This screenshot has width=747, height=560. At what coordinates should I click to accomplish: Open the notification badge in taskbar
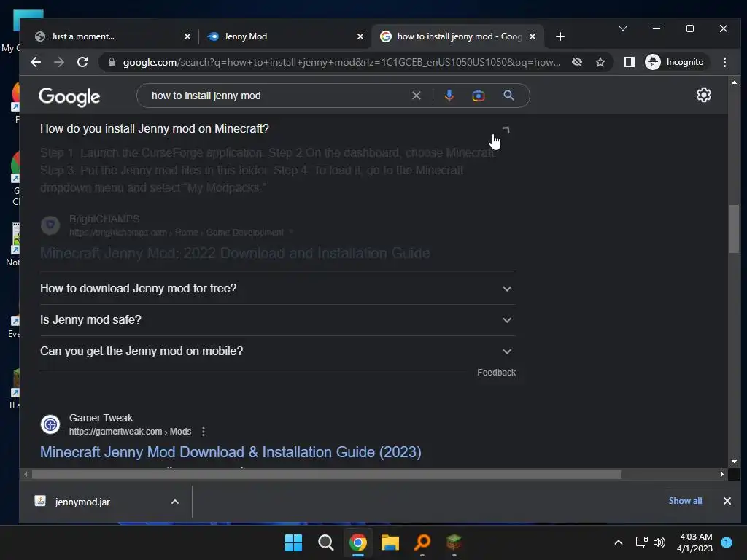pos(727,542)
